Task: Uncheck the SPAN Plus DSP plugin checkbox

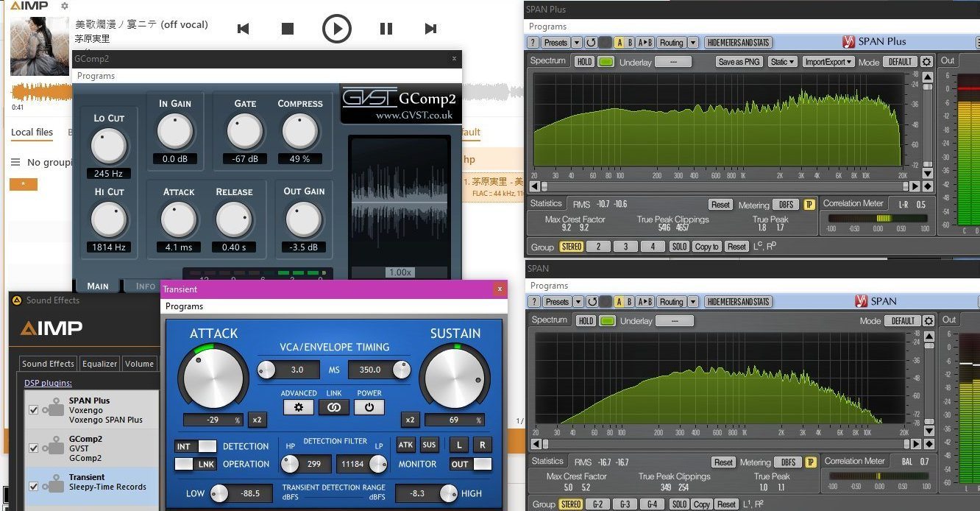Action: [x=33, y=410]
